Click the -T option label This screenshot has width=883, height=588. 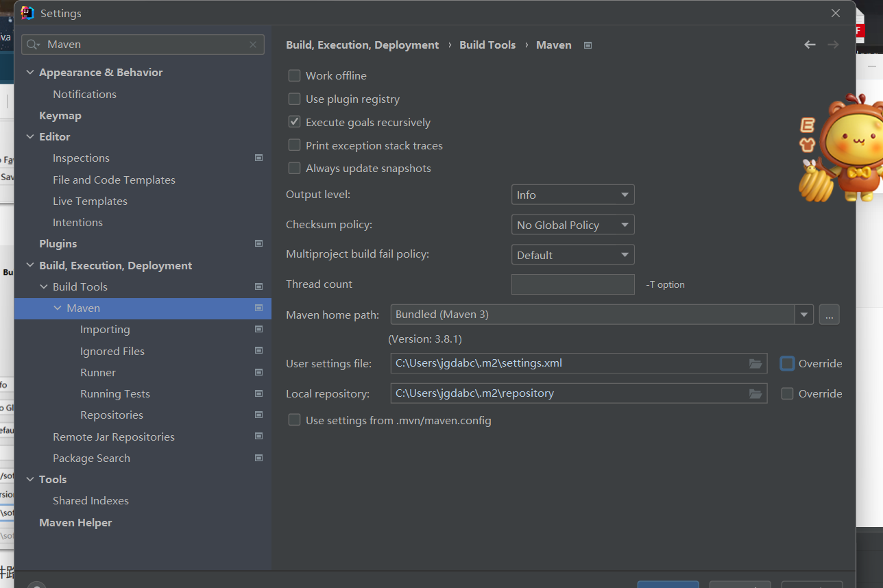(665, 284)
